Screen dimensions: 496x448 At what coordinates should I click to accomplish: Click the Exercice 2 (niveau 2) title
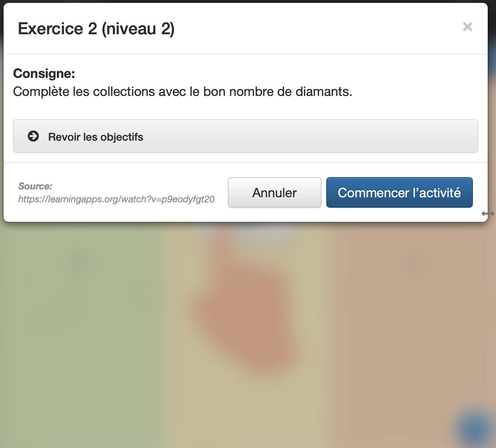[96, 28]
